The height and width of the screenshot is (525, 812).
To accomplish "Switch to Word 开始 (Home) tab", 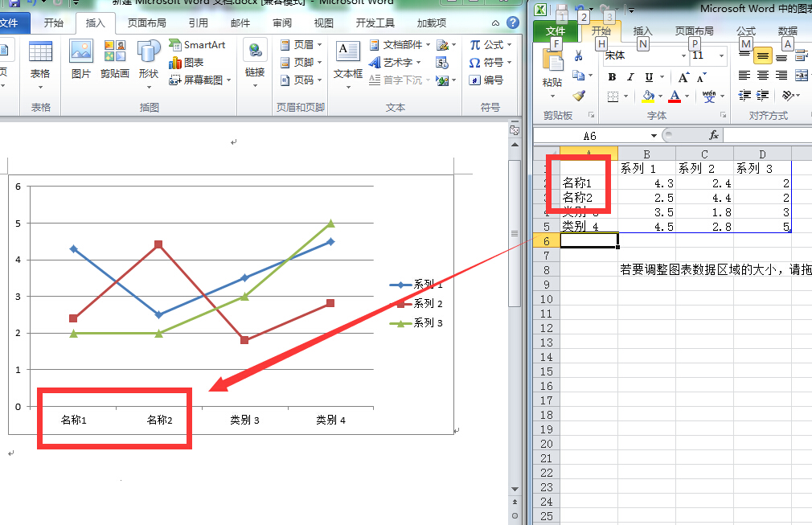I will click(x=53, y=23).
